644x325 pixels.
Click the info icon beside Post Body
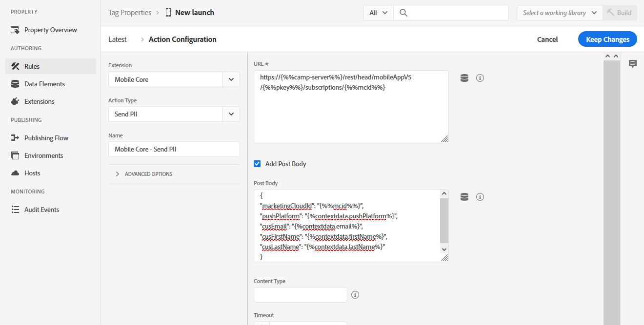480,197
